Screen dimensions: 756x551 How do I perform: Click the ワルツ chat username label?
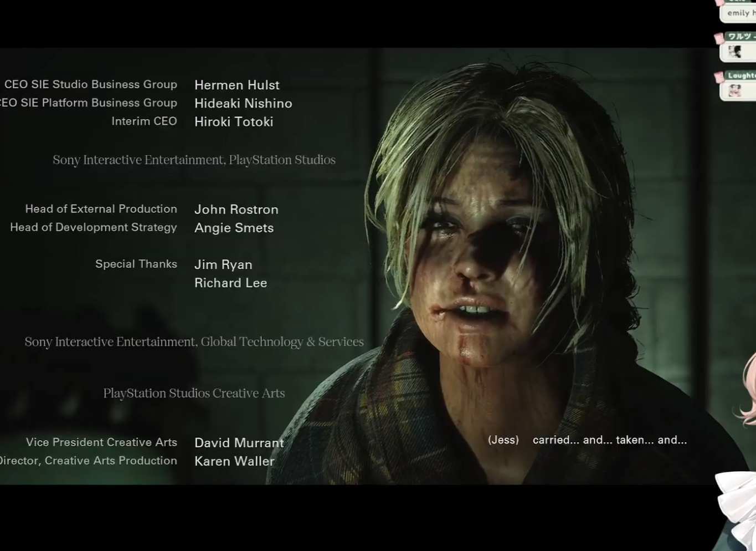[741, 37]
